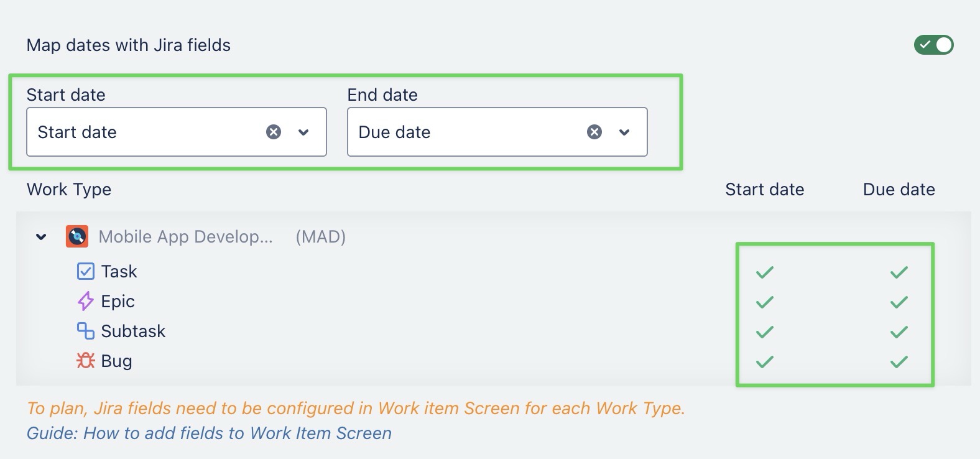Click the Start date select field text
The width and height of the screenshot is (980, 459).
coord(77,132)
